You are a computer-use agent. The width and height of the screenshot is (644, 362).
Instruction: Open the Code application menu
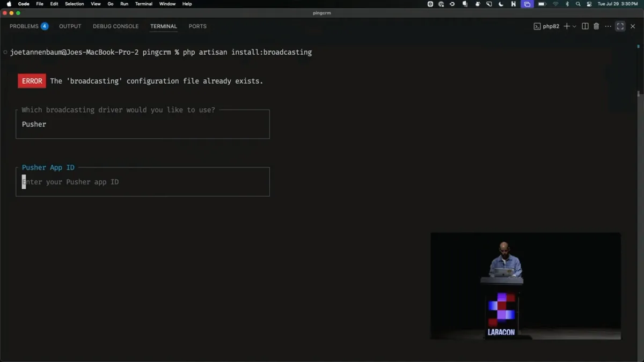tap(24, 4)
